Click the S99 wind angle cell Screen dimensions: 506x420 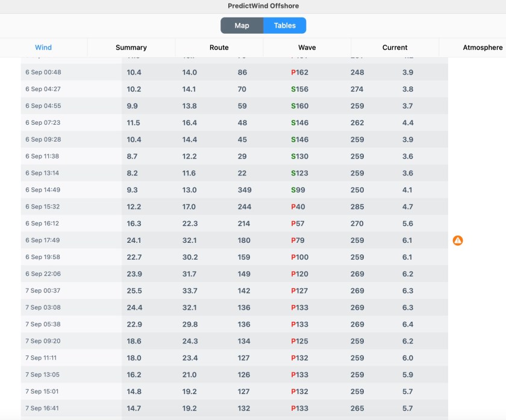tap(299, 190)
